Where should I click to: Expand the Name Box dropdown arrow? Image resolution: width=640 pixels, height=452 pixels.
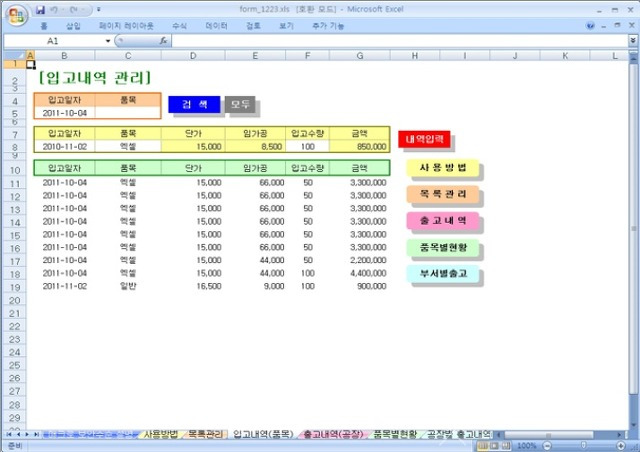coord(108,41)
